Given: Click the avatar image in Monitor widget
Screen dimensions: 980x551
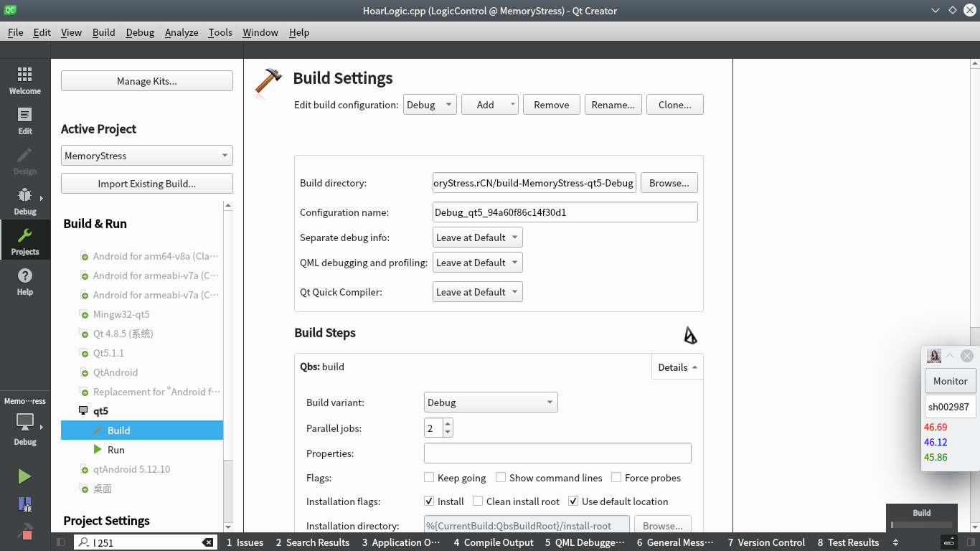Looking at the screenshot, I should (x=934, y=356).
